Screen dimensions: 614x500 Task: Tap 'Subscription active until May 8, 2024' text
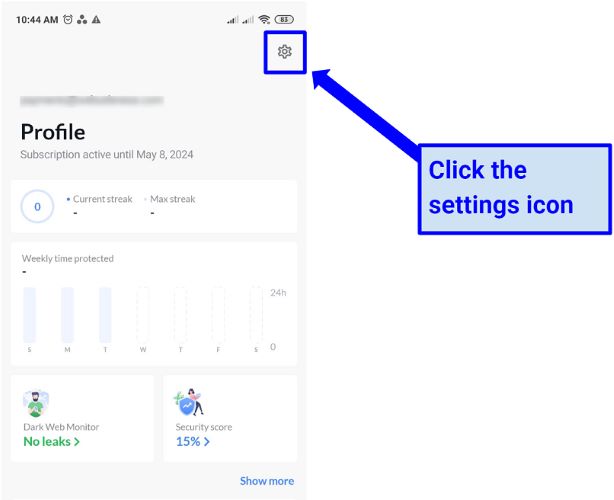coord(107,155)
